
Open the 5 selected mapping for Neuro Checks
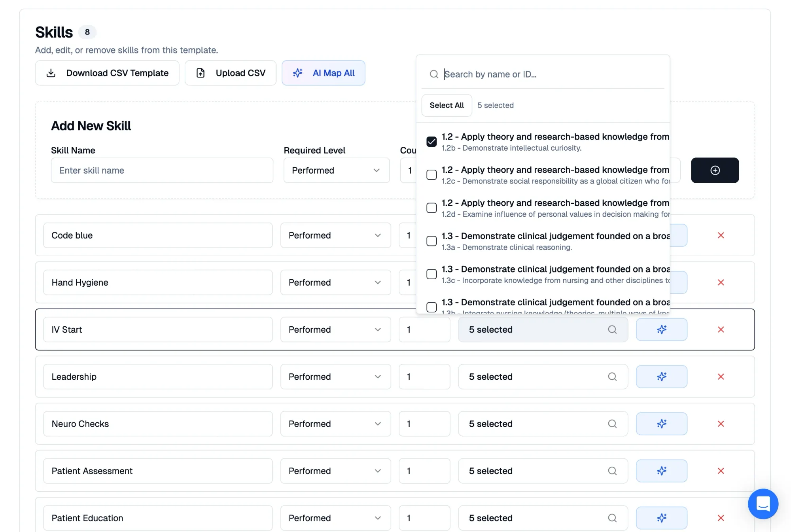543,424
